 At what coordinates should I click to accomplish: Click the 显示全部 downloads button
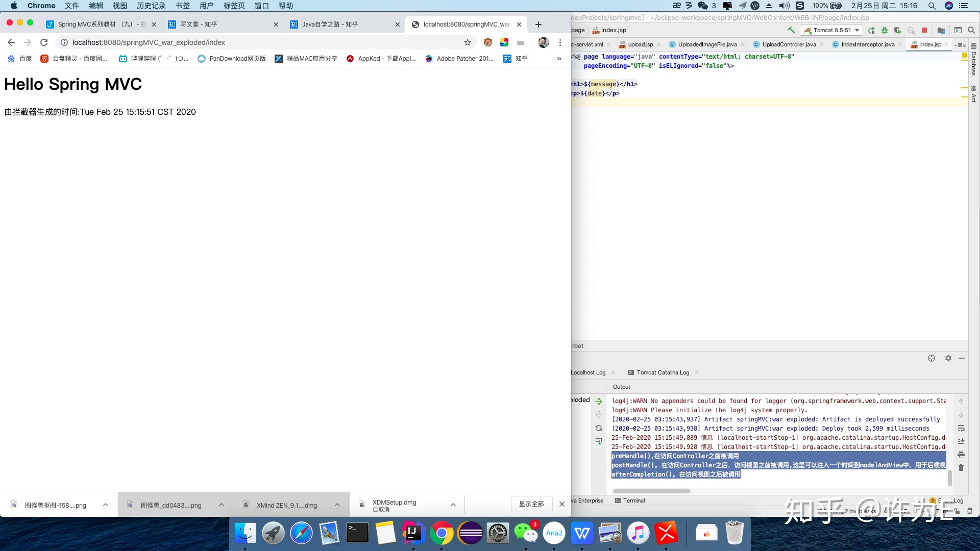531,504
